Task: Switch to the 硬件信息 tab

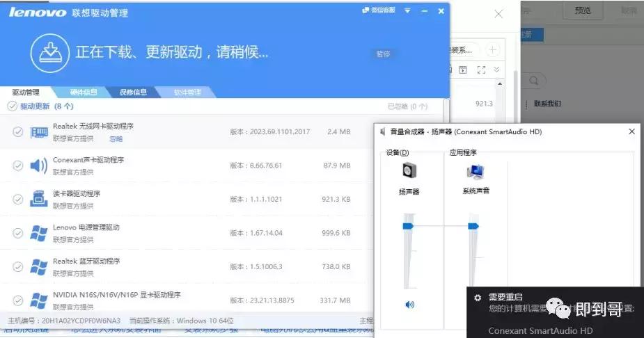Action: [84, 92]
